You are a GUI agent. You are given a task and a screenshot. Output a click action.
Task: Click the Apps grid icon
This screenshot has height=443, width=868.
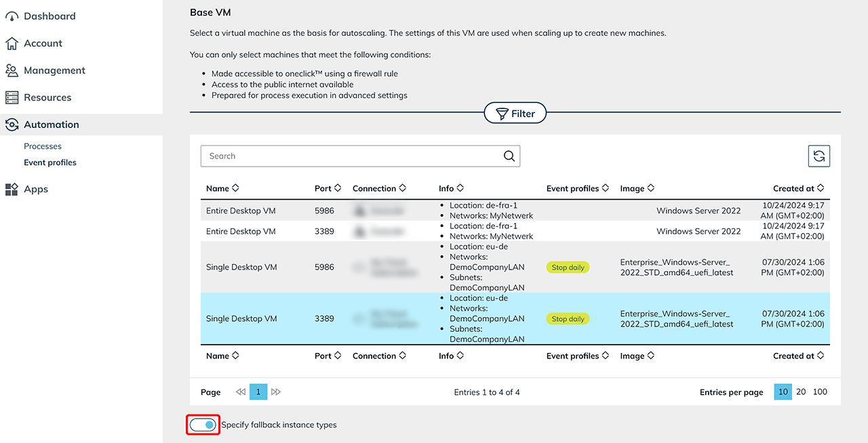12,190
